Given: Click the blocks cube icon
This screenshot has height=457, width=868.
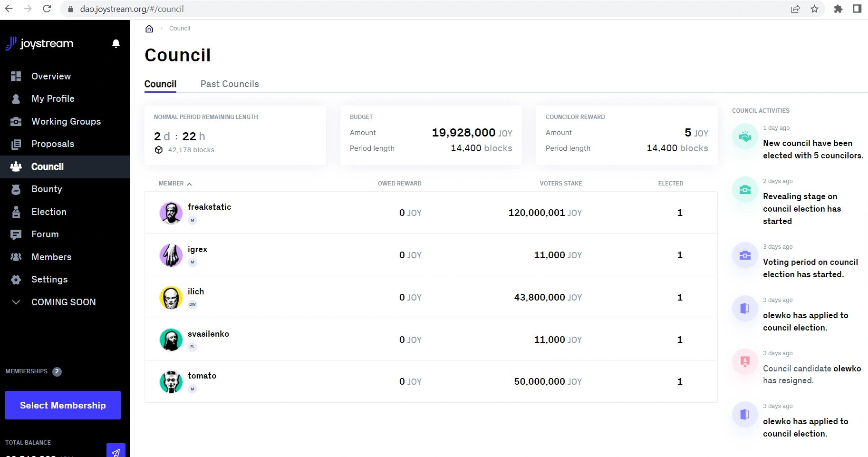Looking at the screenshot, I should click(x=159, y=150).
